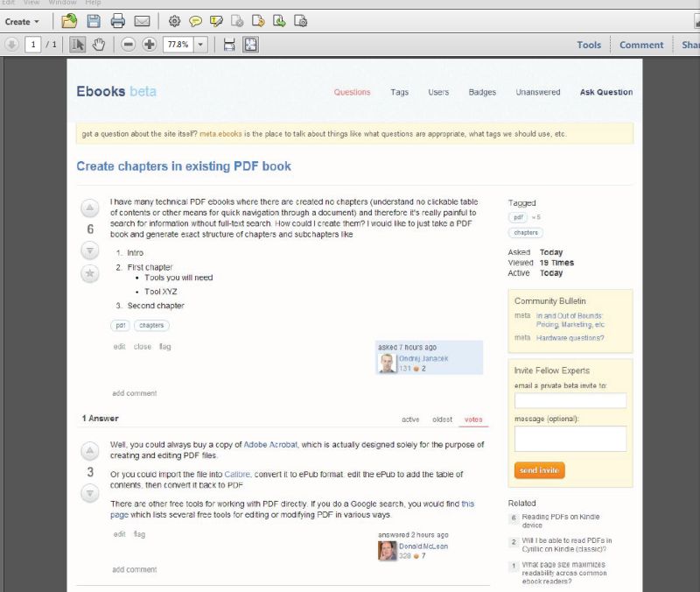This screenshot has height=592, width=700.
Task: Zoom in with the plus button
Action: pos(150,45)
